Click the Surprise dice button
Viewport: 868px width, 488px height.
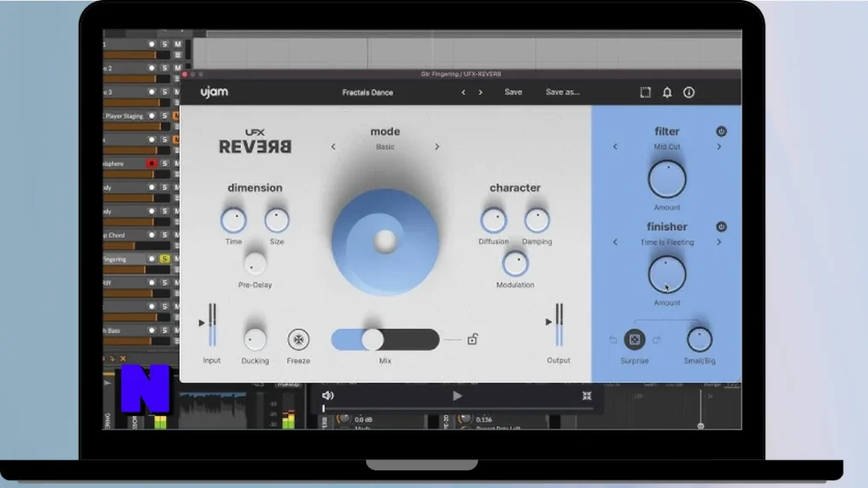[634, 339]
